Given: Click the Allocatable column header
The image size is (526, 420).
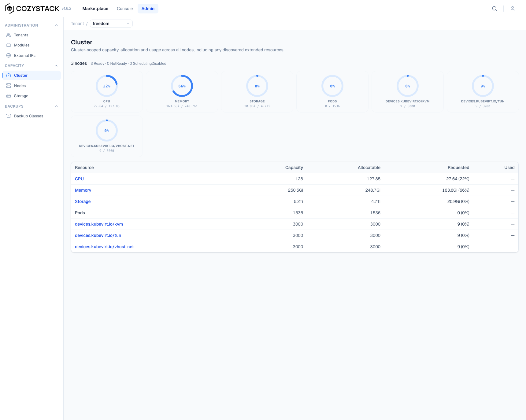Looking at the screenshot, I should [x=369, y=168].
